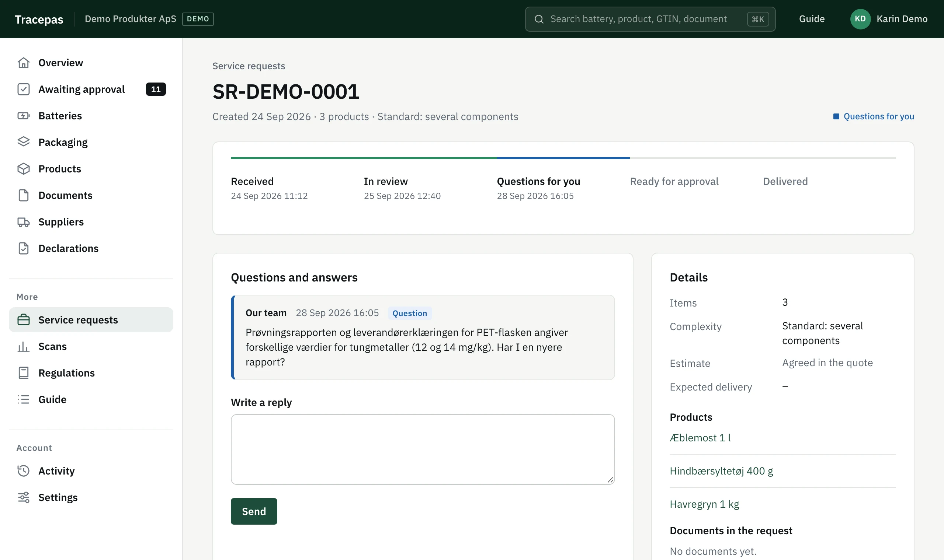The width and height of the screenshot is (944, 560).
Task: Open the Packaging layers icon
Action: pos(23,142)
